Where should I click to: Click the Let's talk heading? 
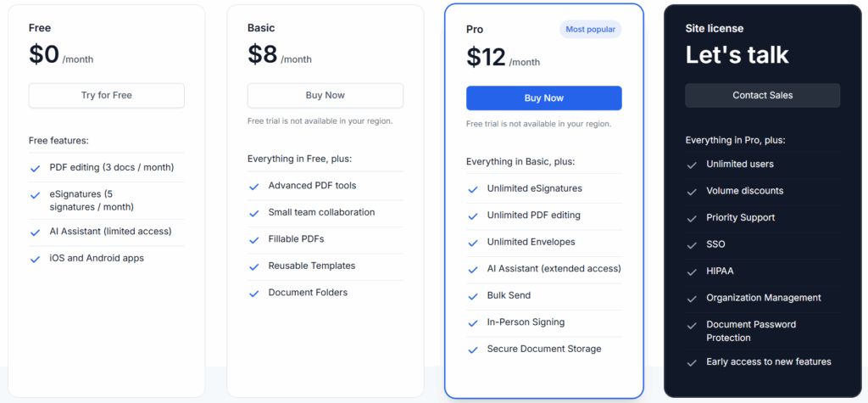pyautogui.click(x=737, y=55)
